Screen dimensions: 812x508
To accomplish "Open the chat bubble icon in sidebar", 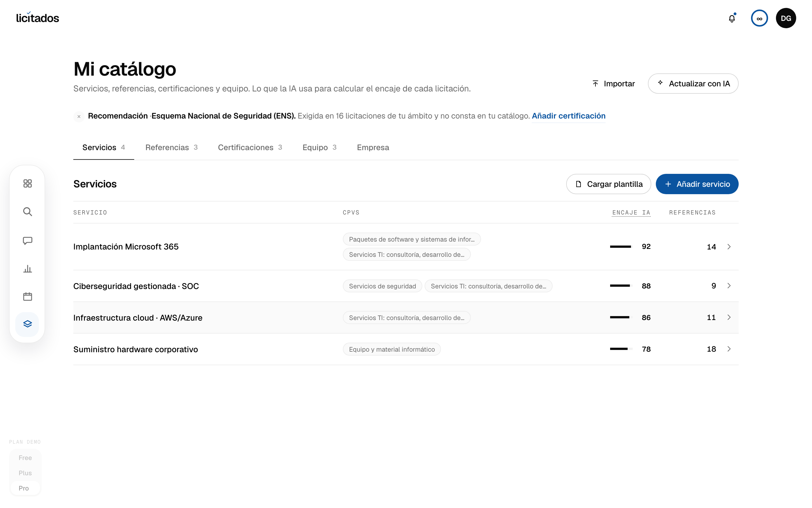I will [28, 240].
